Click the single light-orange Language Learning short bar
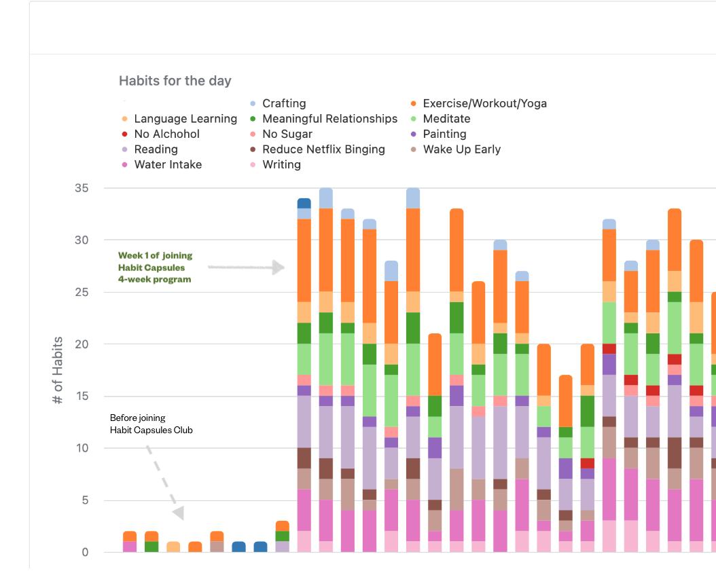The width and height of the screenshot is (716, 588). click(x=173, y=547)
